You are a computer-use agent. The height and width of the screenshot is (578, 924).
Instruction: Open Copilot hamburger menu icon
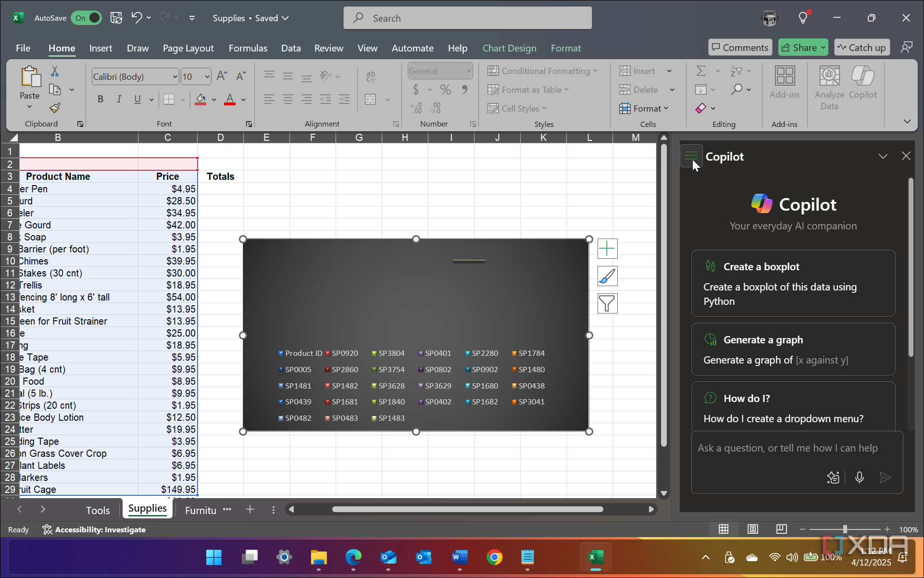[691, 156]
